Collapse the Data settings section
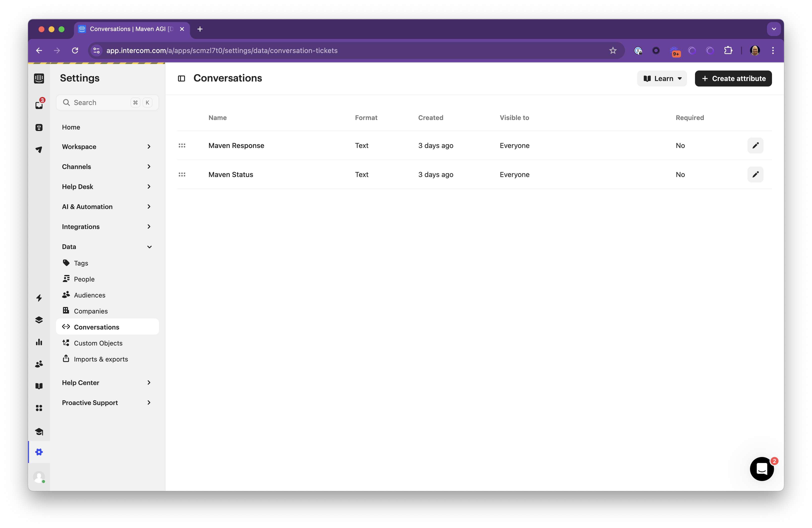The image size is (812, 528). pos(107,246)
